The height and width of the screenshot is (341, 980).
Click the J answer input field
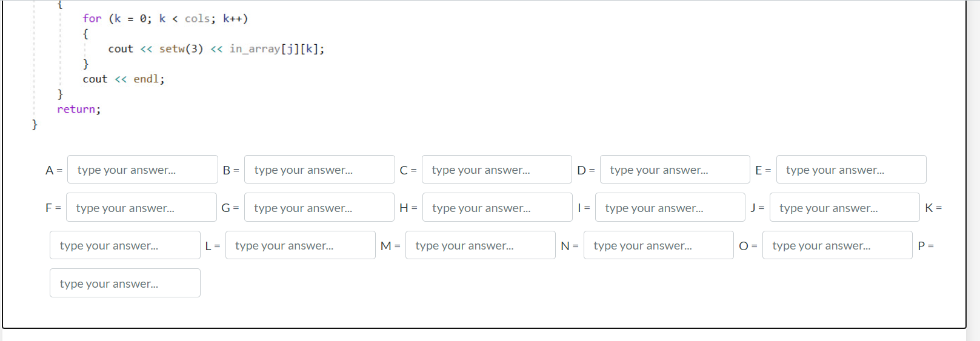(845, 207)
